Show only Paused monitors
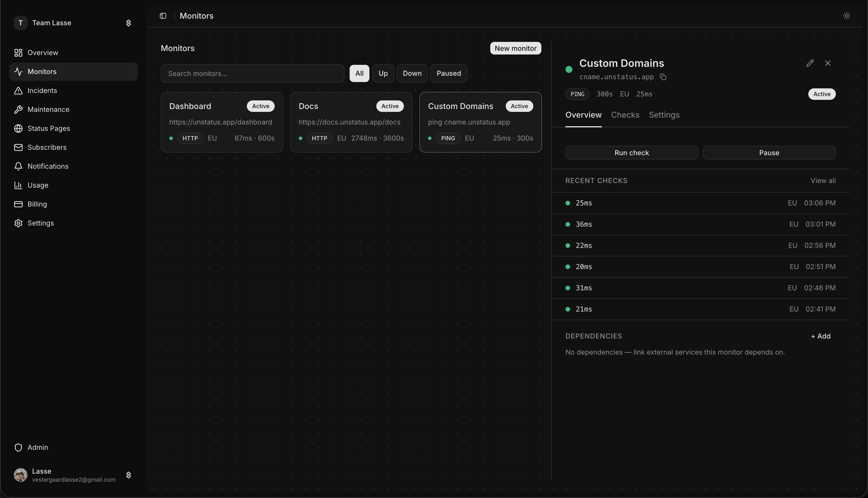The width and height of the screenshot is (868, 498). pyautogui.click(x=448, y=73)
